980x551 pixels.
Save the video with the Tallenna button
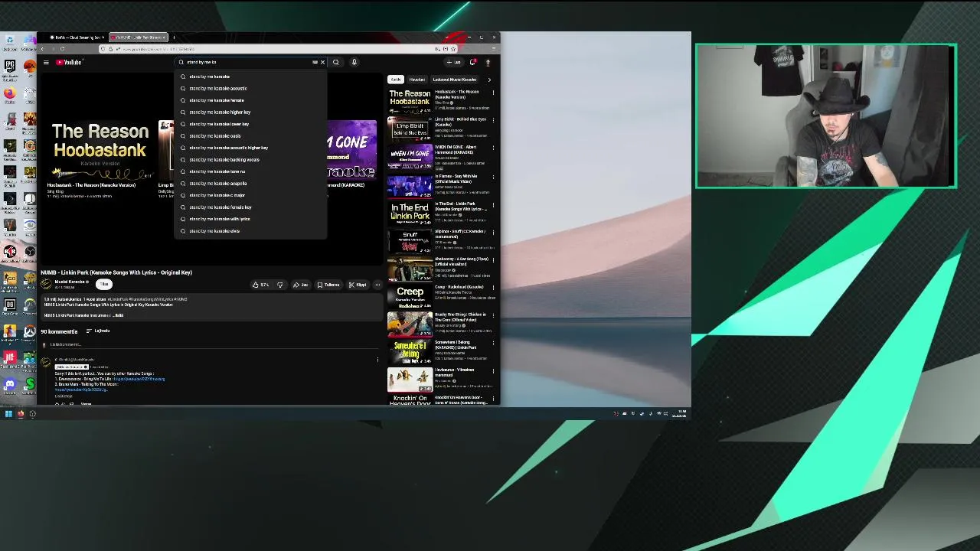click(x=328, y=285)
